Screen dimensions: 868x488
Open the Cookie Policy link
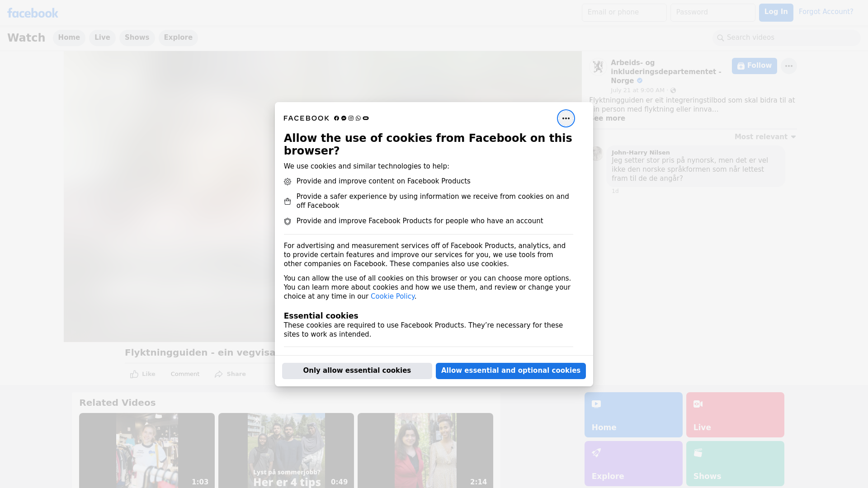[392, 296]
